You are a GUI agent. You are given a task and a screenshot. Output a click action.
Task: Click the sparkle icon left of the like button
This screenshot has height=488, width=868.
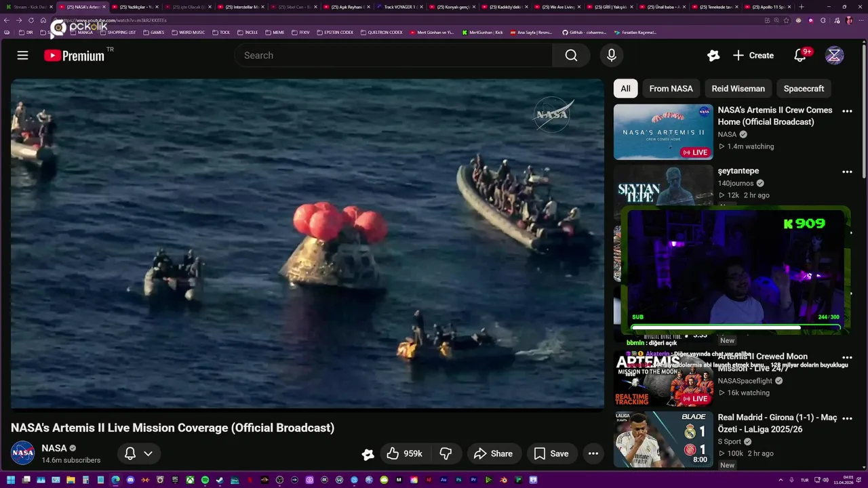coord(368,454)
